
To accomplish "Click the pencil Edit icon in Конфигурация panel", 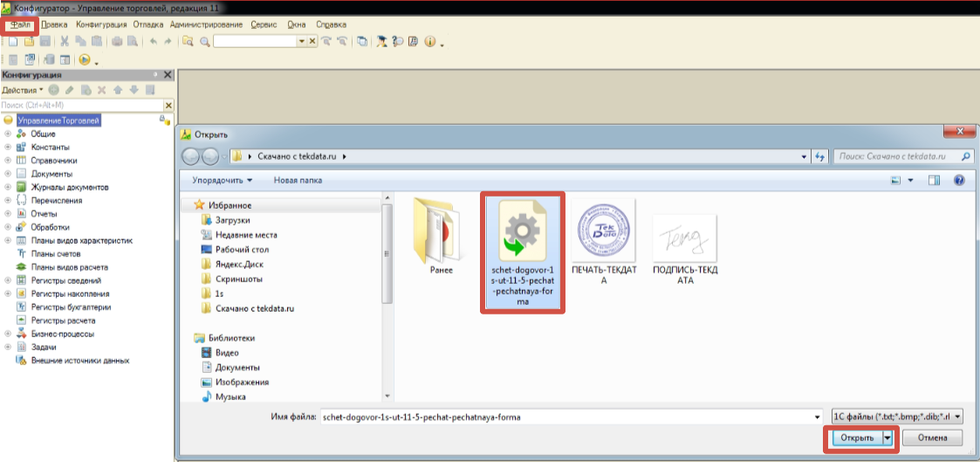I will (x=70, y=91).
